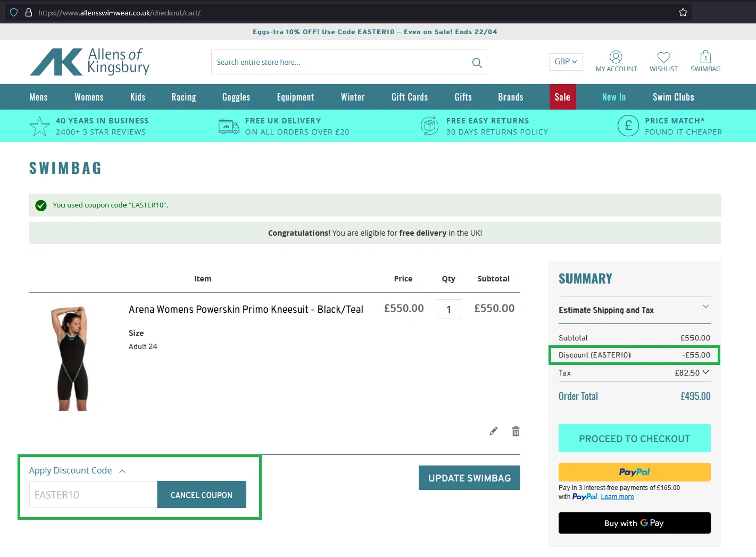This screenshot has height=557, width=756.
Task: Click the price match pound icon
Action: [x=628, y=126]
